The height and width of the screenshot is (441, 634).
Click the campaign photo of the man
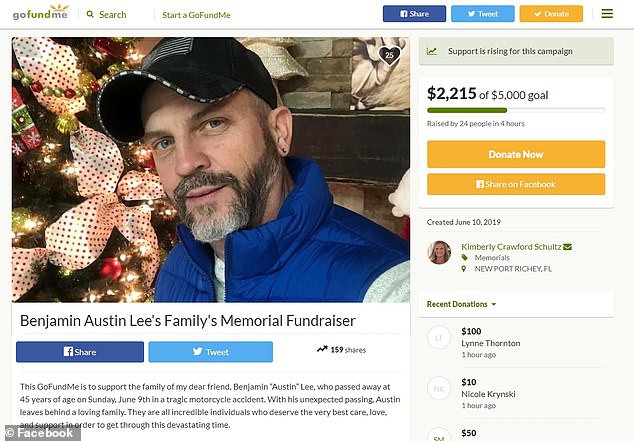pos(210,170)
